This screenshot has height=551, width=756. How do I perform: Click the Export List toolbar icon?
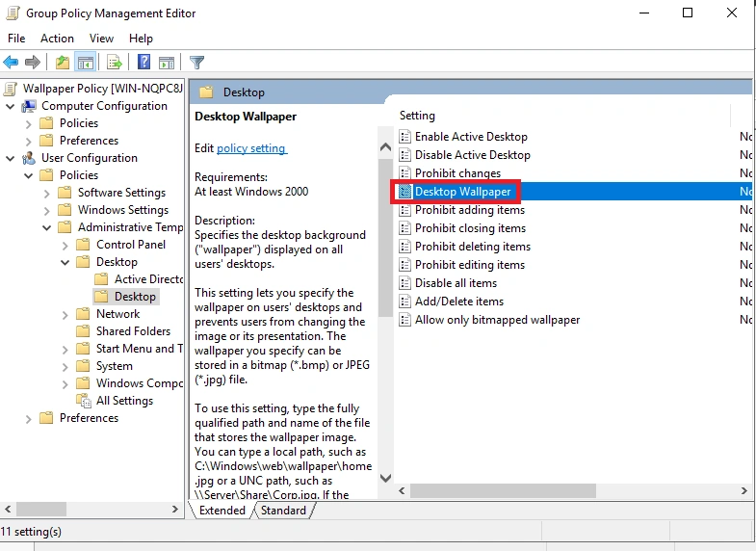tap(115, 63)
